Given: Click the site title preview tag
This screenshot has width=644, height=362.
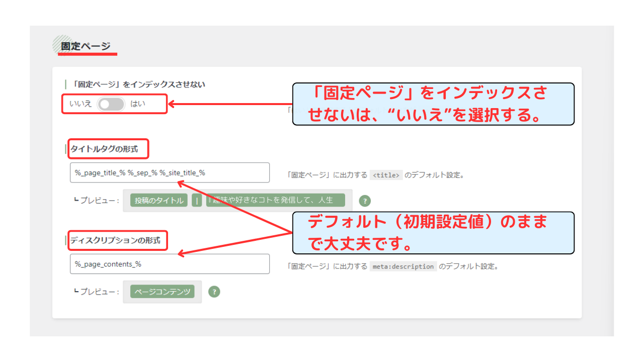Looking at the screenshot, I should [x=276, y=200].
